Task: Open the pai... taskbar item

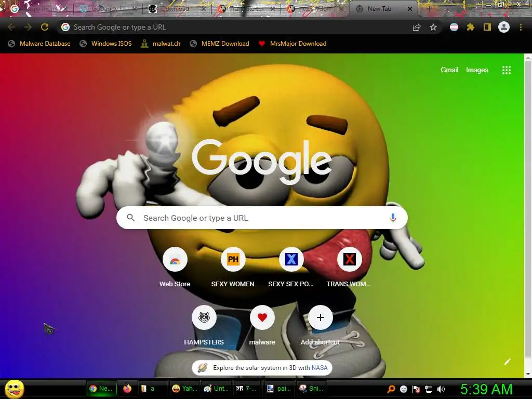Action: (x=279, y=389)
